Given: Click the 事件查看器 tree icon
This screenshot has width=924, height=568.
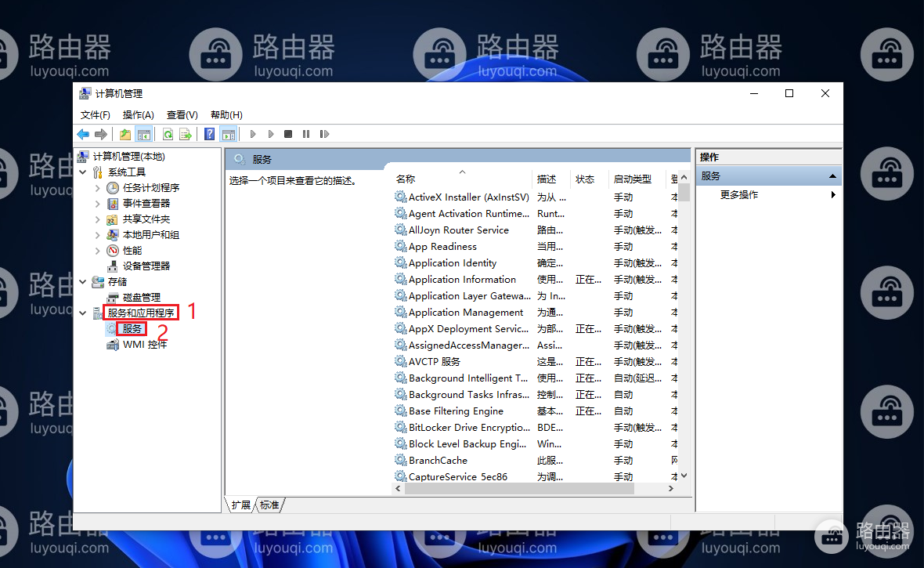Looking at the screenshot, I should coord(113,204).
